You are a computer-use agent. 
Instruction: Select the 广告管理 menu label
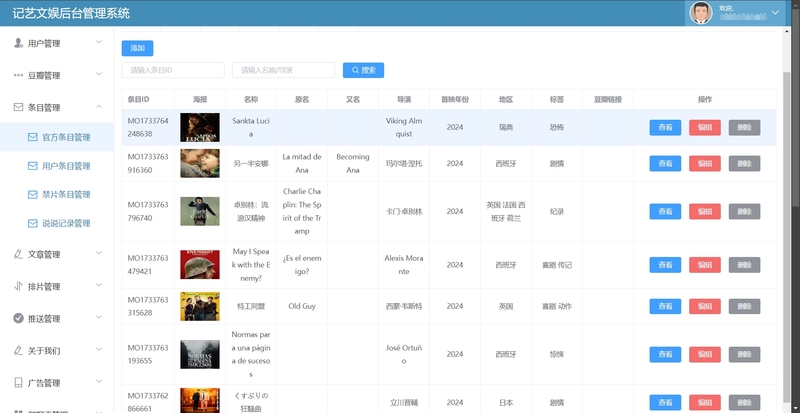[44, 383]
